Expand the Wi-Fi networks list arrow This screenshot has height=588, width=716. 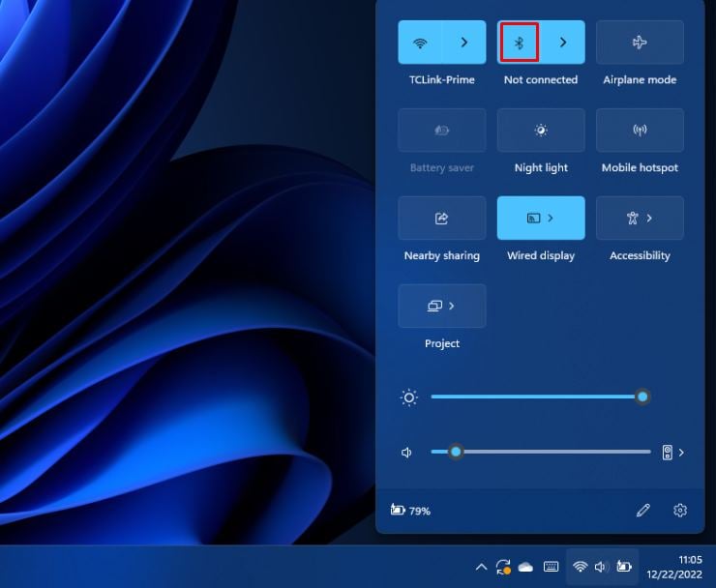(x=464, y=43)
